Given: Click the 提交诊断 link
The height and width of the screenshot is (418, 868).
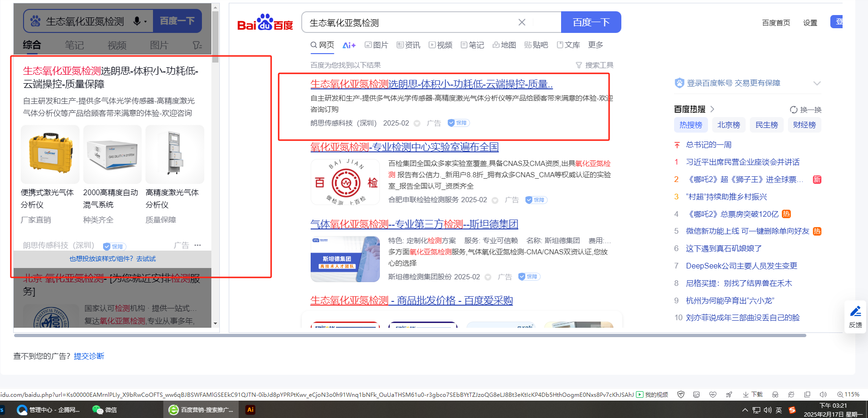Looking at the screenshot, I should tap(89, 356).
